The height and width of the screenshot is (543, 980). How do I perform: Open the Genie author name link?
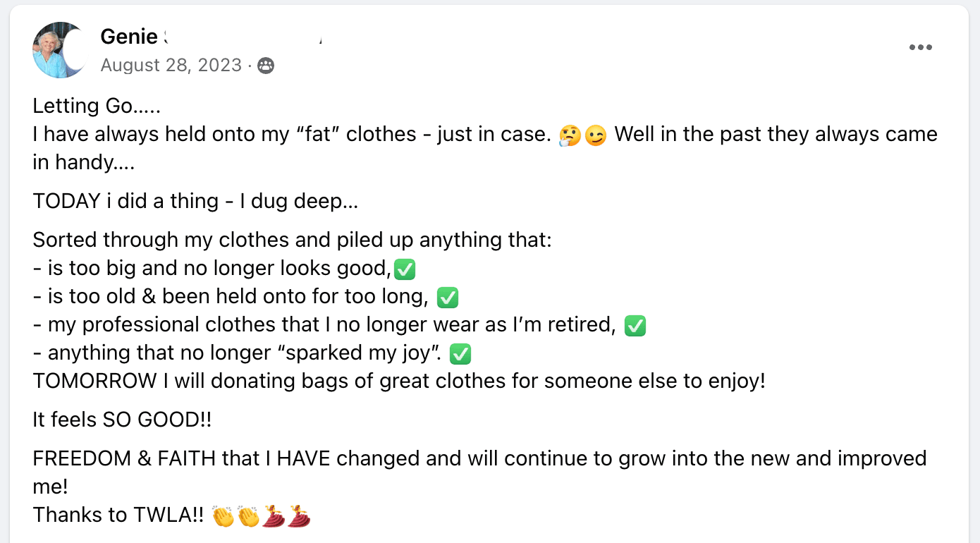pos(129,36)
